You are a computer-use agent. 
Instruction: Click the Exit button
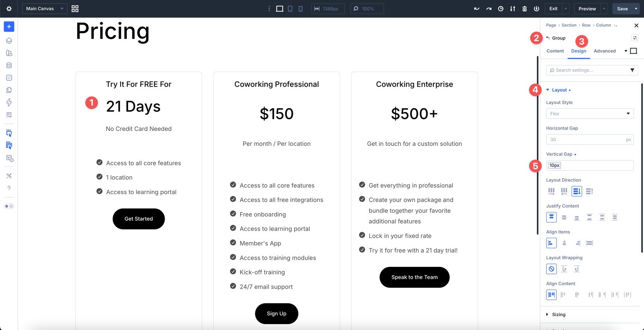[x=553, y=9]
